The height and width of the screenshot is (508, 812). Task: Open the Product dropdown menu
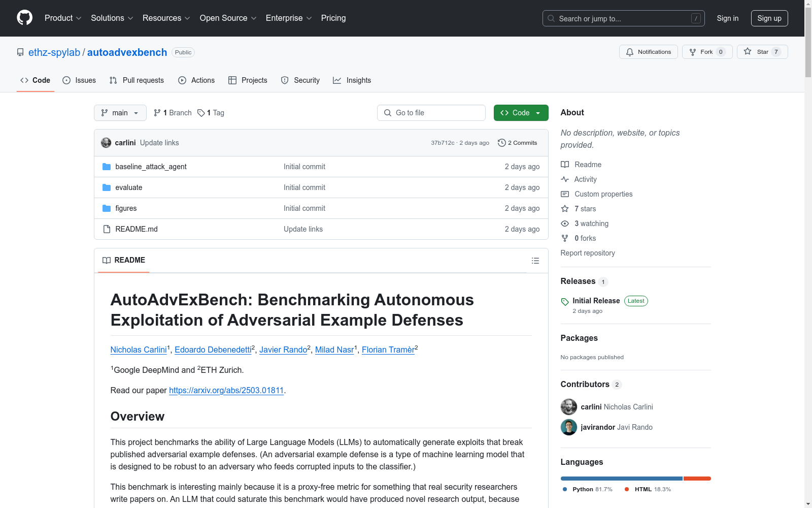63,18
